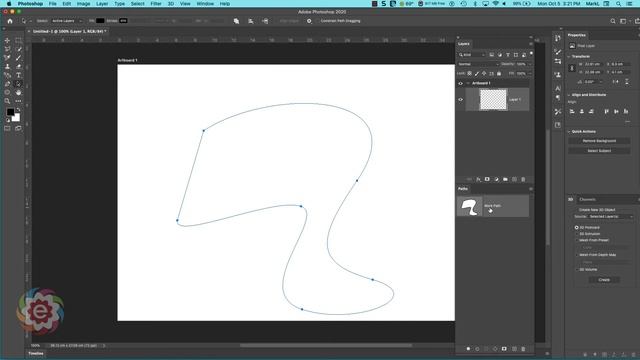The height and width of the screenshot is (360, 640).
Task: Open the Select Active Layers dropdown
Action: point(67,21)
